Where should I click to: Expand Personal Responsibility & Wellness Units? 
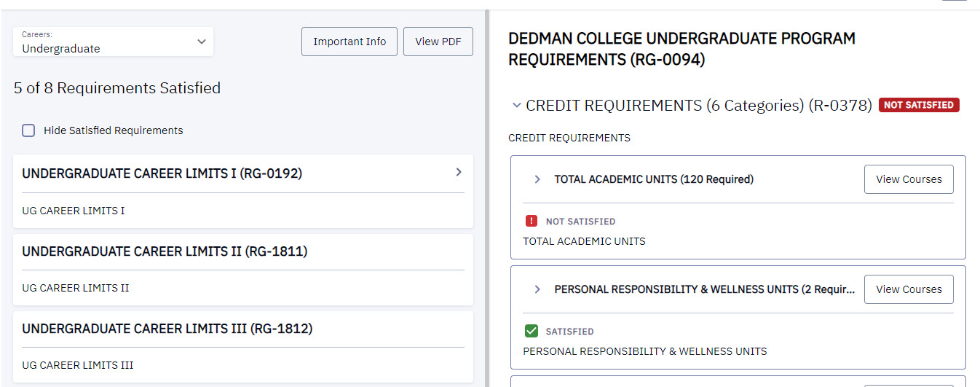click(x=537, y=289)
